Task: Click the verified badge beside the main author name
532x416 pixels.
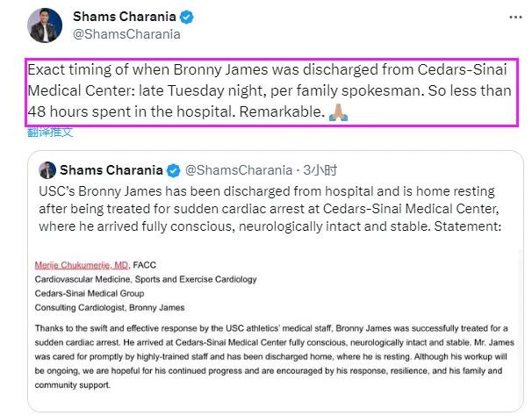Action: [187, 17]
